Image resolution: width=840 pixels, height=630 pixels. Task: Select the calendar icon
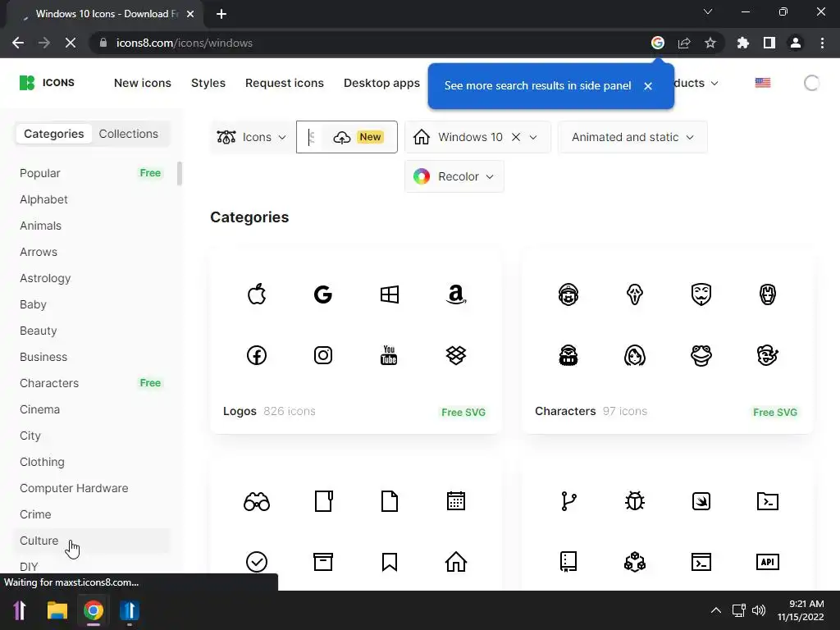pyautogui.click(x=456, y=501)
